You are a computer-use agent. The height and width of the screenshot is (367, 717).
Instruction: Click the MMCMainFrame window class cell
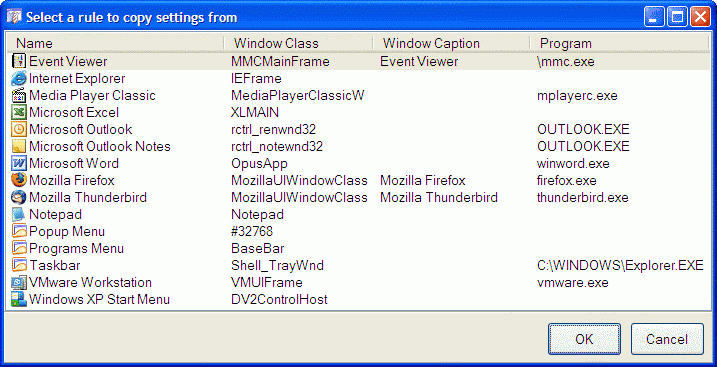(280, 61)
